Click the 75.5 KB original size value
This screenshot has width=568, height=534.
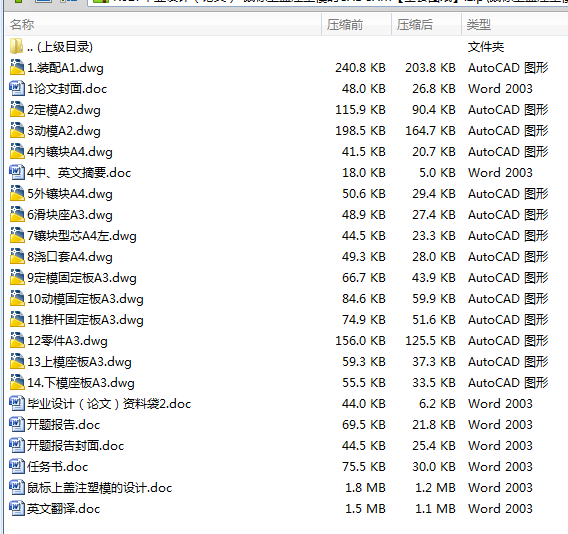[x=364, y=467]
